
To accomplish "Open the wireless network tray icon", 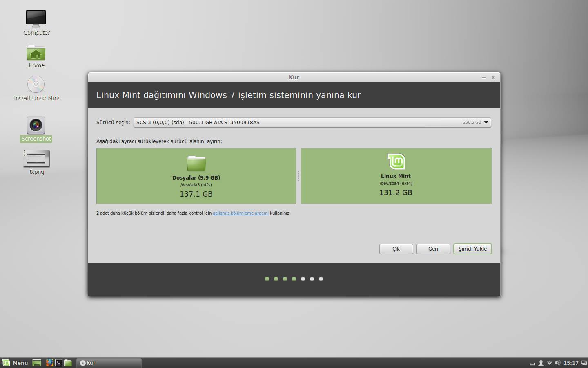I will click(550, 363).
